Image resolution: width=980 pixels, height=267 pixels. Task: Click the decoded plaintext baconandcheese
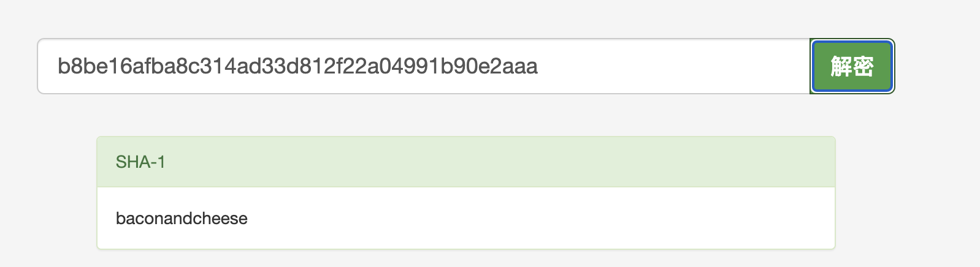click(x=182, y=219)
